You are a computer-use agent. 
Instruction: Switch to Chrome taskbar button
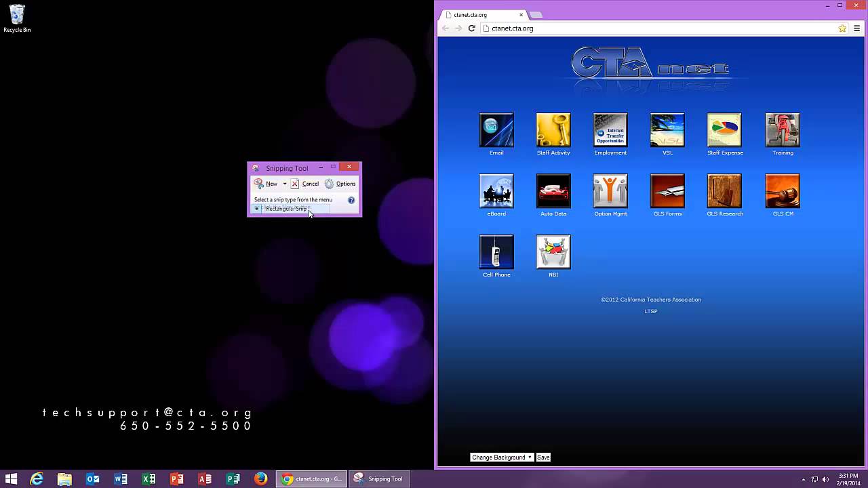pyautogui.click(x=312, y=479)
